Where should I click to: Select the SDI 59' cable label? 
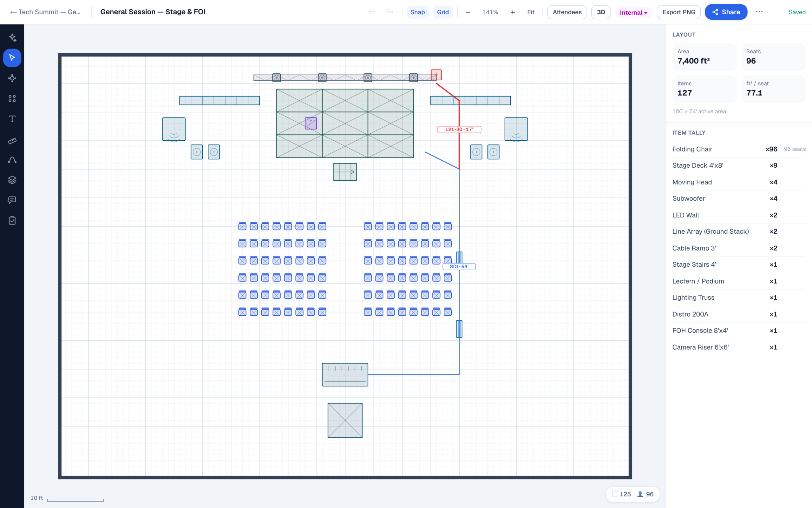(x=459, y=266)
